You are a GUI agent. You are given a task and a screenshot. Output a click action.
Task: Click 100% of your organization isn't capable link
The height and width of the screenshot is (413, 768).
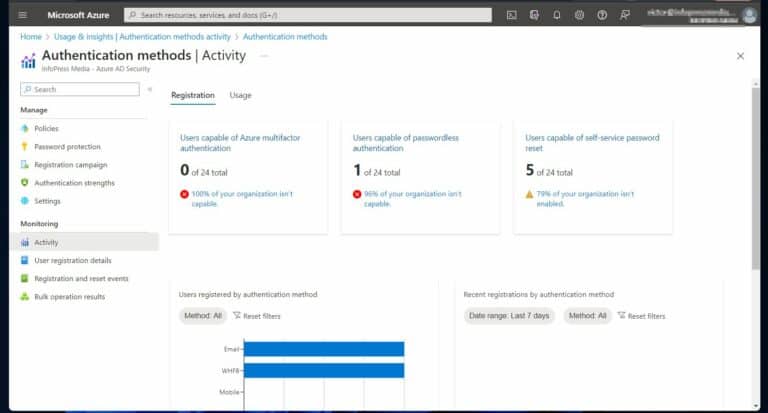click(242, 198)
